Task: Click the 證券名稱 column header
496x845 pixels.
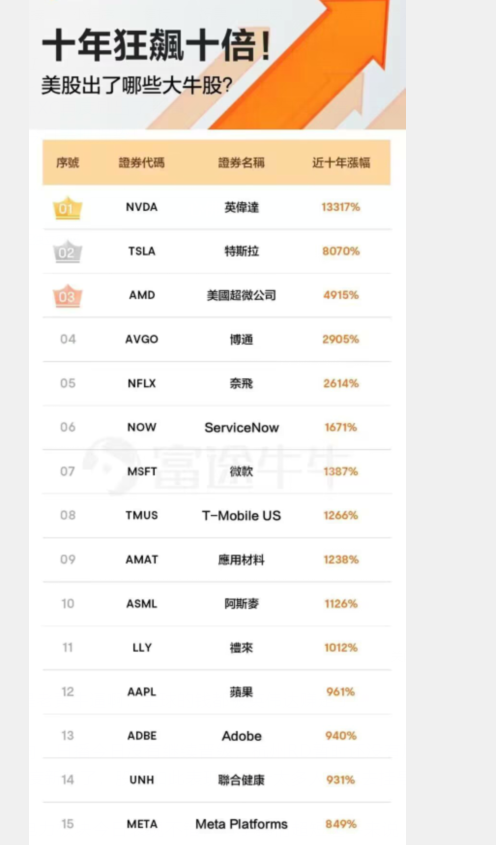Action: (x=241, y=163)
